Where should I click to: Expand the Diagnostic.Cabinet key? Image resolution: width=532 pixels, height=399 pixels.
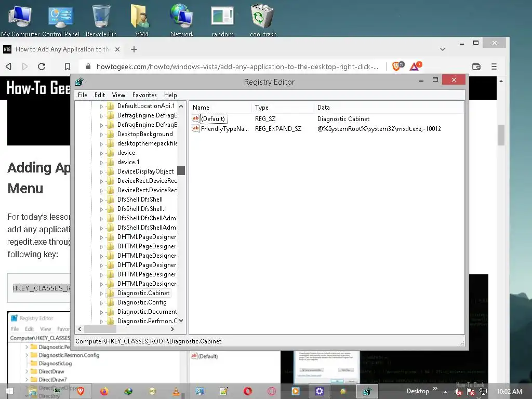point(101,294)
